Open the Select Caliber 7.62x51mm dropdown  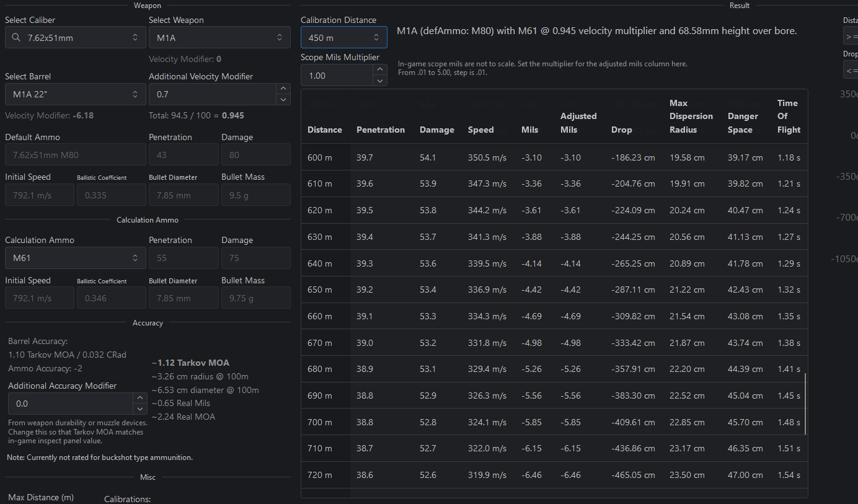click(x=76, y=38)
